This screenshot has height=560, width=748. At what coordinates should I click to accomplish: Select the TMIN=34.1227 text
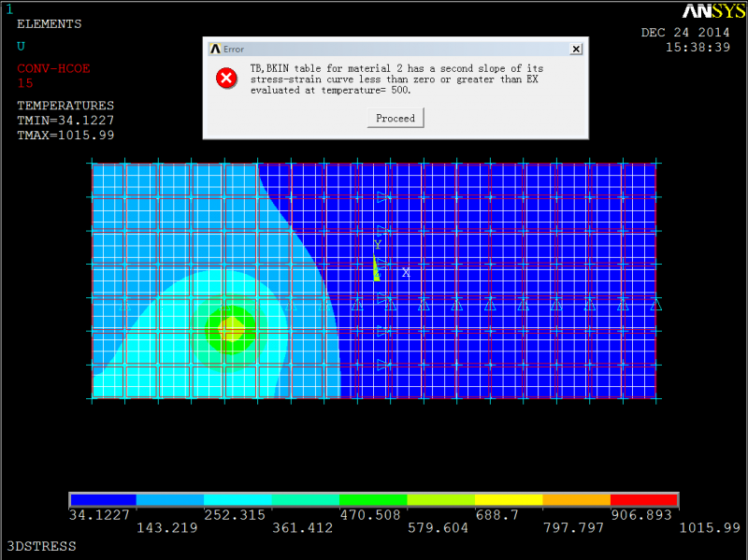pos(65,121)
